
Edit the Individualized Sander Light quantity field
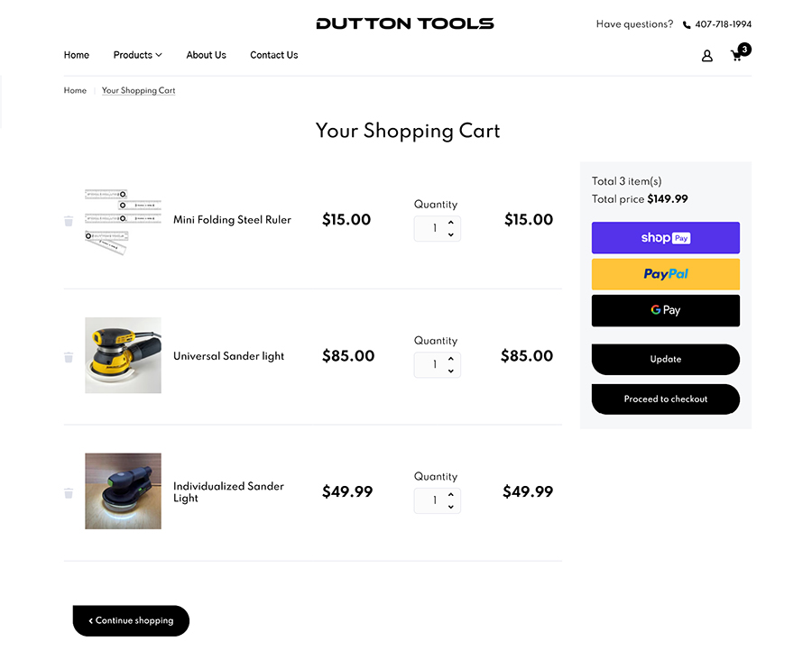431,500
